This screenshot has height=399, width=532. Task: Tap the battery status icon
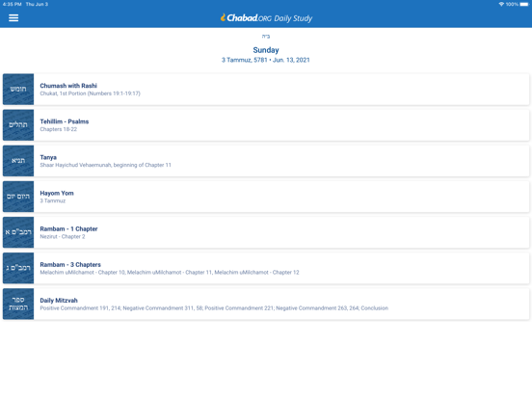524,4
